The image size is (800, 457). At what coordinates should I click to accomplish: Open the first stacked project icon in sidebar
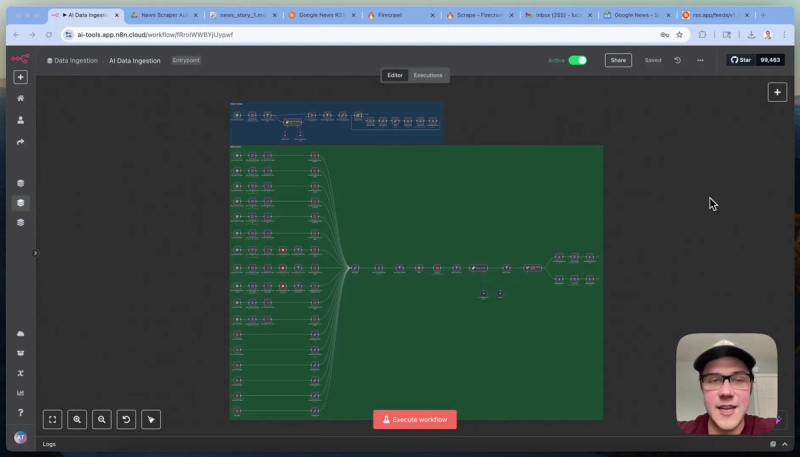pos(20,183)
